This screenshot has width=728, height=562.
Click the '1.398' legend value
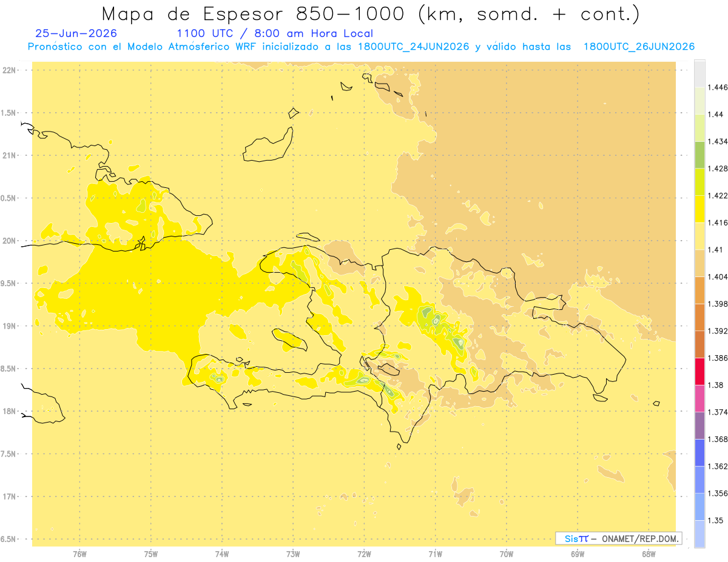coord(718,304)
